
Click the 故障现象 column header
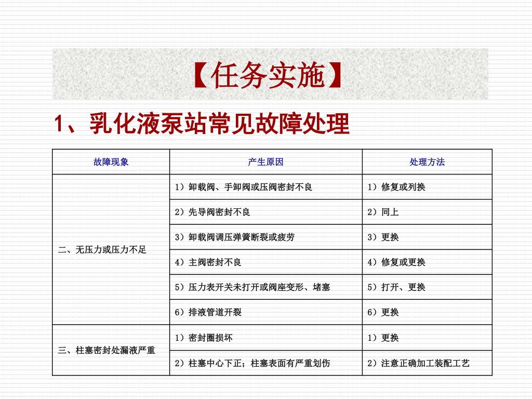[111, 162]
